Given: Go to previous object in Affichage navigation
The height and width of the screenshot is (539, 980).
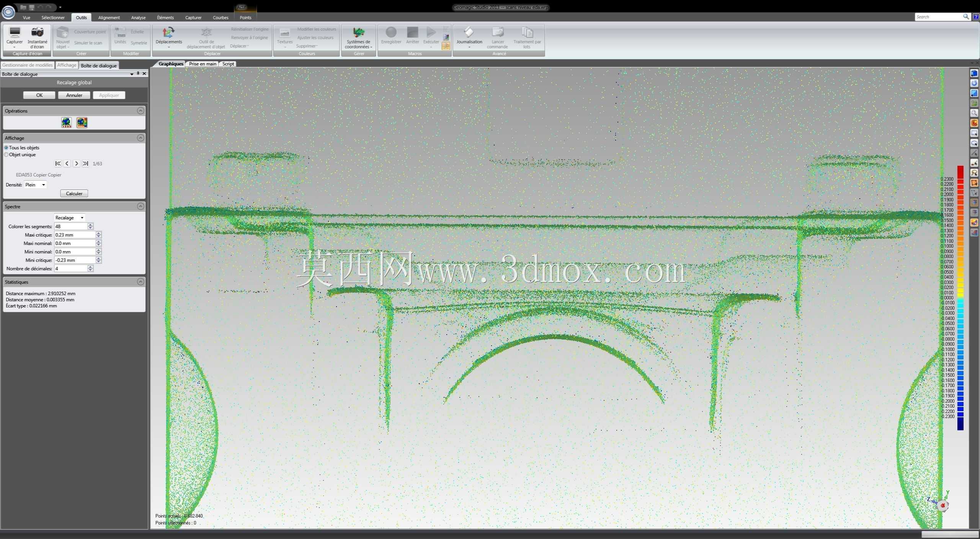Looking at the screenshot, I should point(67,163).
